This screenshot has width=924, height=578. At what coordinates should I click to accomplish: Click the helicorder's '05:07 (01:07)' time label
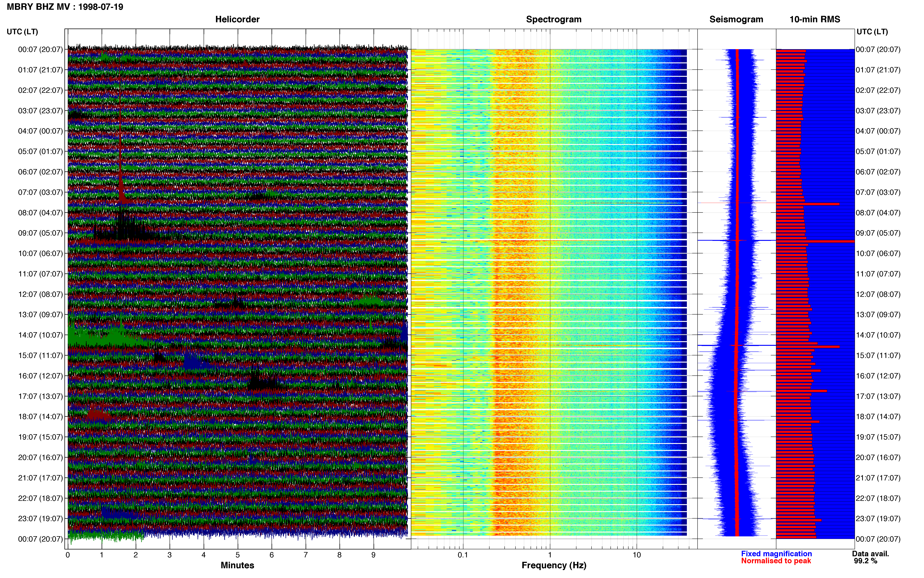[x=40, y=151]
